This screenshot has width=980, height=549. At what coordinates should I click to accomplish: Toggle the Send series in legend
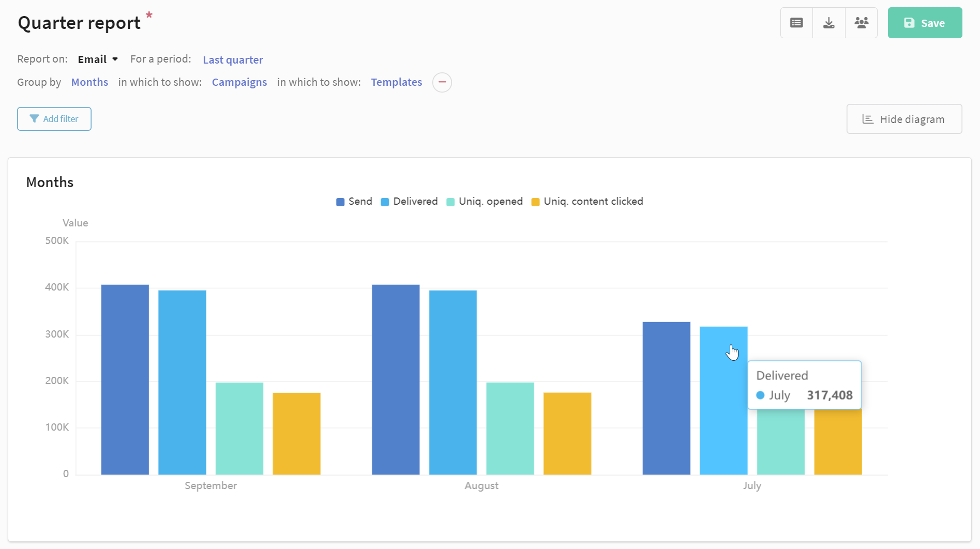coord(354,202)
